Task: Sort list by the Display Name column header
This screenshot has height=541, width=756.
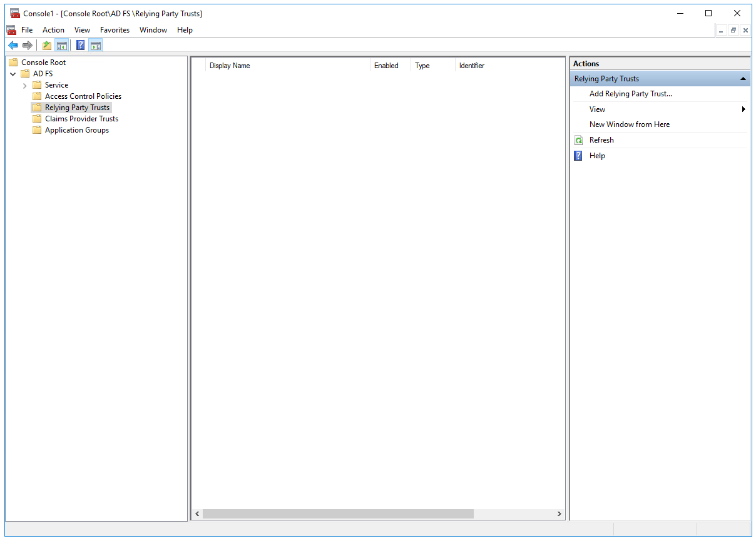Action: pos(230,65)
